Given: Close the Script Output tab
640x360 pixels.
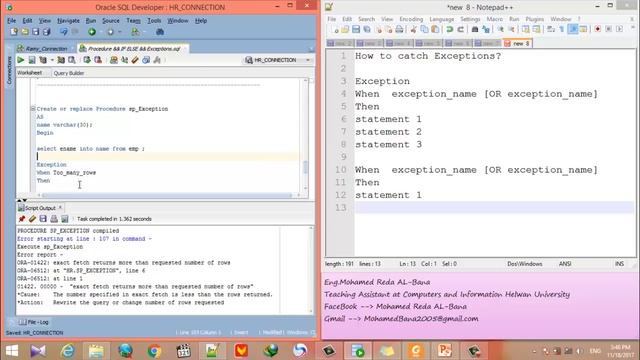Looking at the screenshot, I should pyautogui.click(x=60, y=207).
